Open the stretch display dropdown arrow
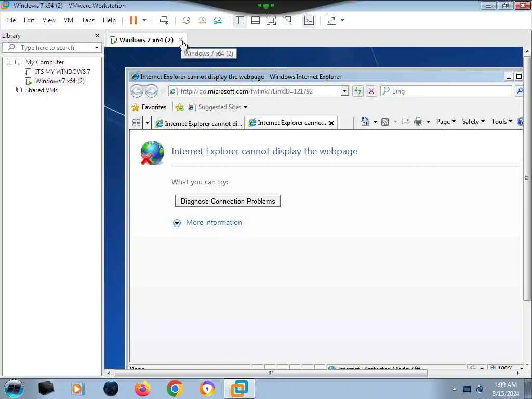 342,20
